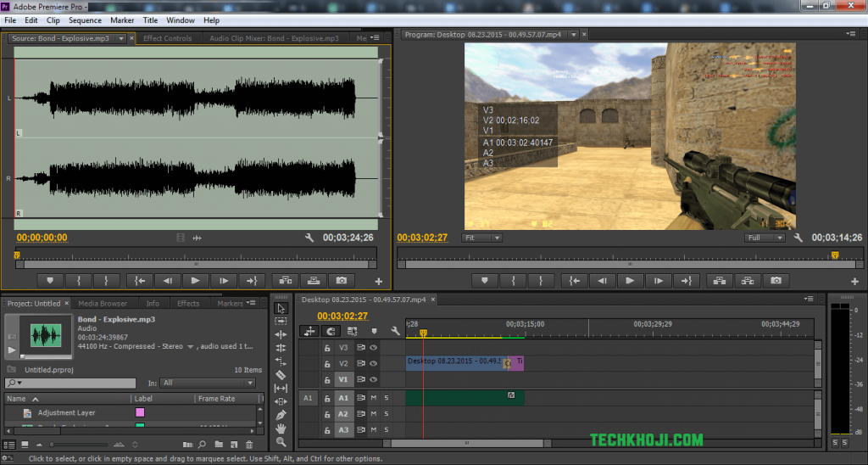Click the Lift button in Program Monitor

pos(720,281)
